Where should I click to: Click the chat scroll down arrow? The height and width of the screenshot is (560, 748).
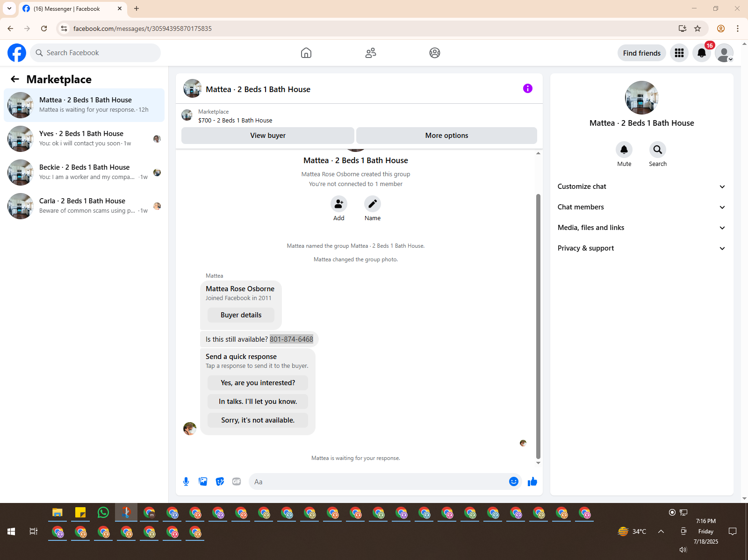pyautogui.click(x=538, y=463)
